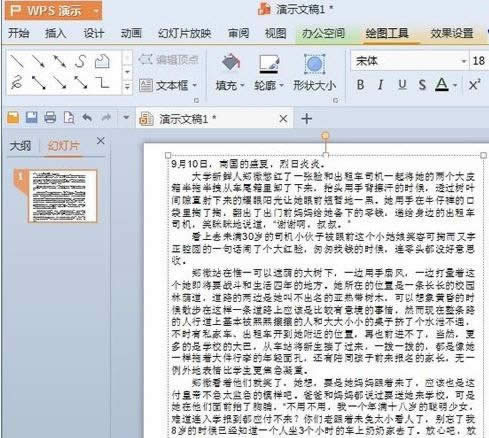489x438 pixels.
Task: Click the Outline (轮廓) icon
Action: pyautogui.click(x=269, y=63)
